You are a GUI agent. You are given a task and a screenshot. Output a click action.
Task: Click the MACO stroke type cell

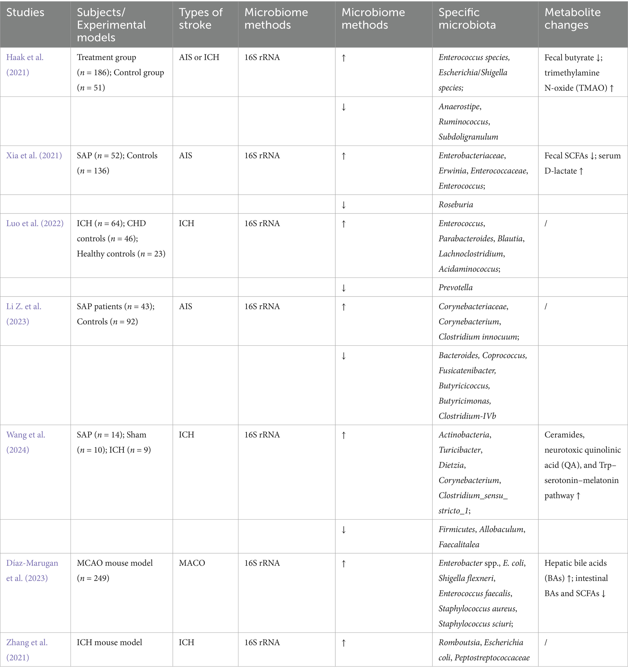pyautogui.click(x=192, y=563)
